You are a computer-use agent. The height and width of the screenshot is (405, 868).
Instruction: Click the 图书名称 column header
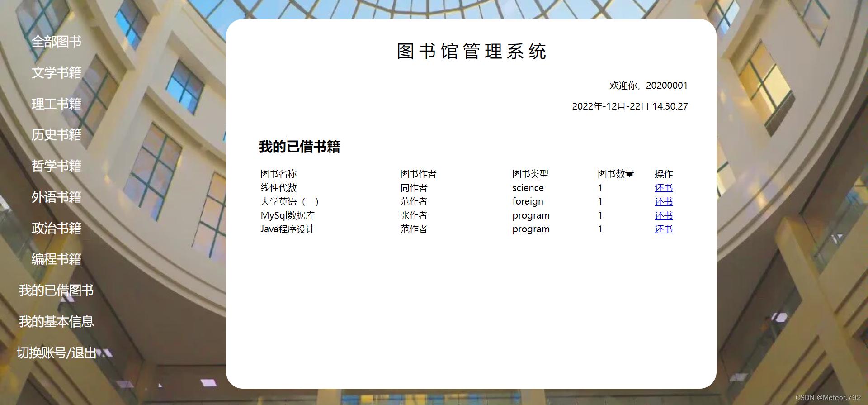coord(278,174)
